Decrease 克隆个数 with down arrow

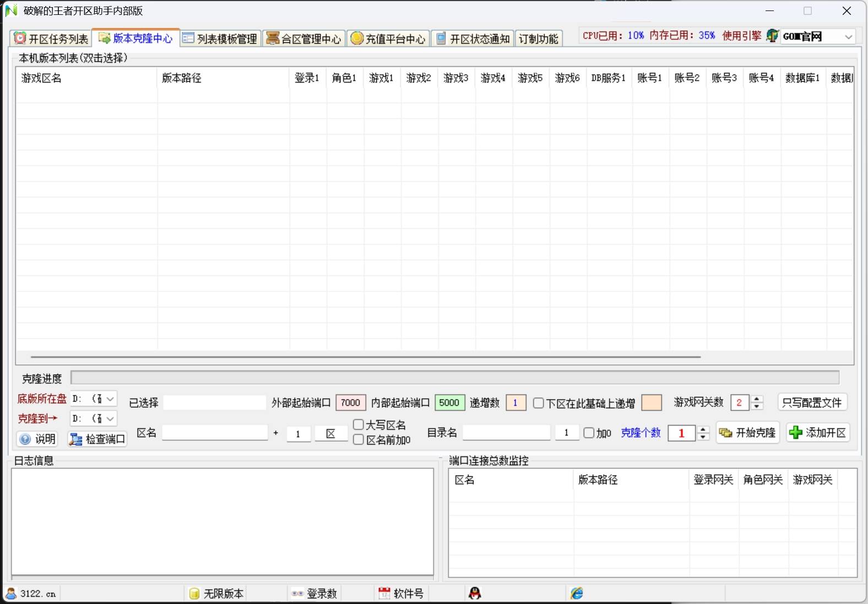(703, 437)
